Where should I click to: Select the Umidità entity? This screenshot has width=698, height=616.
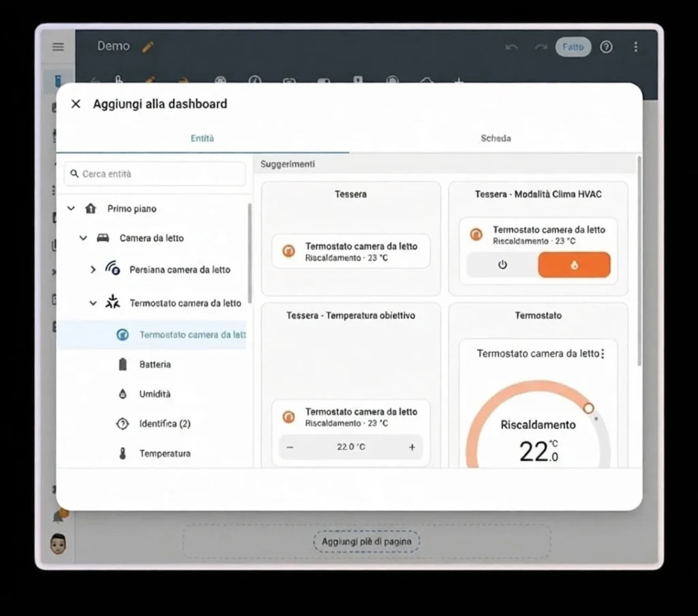pos(151,394)
